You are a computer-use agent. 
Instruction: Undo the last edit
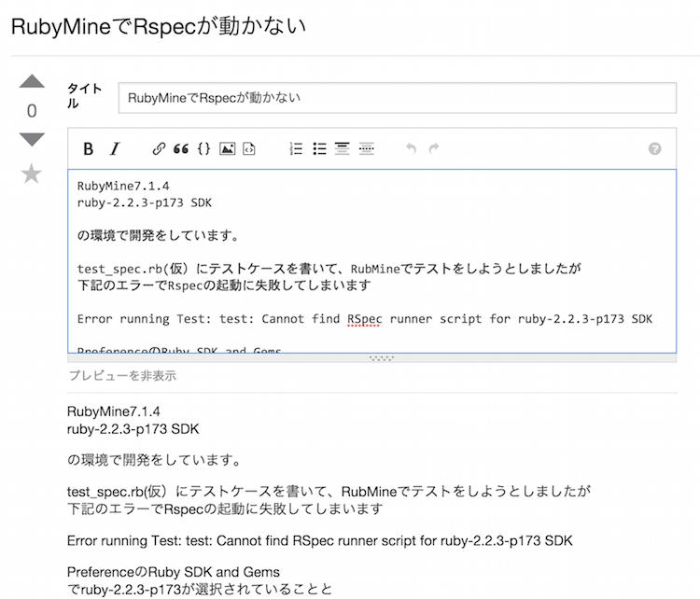(412, 148)
